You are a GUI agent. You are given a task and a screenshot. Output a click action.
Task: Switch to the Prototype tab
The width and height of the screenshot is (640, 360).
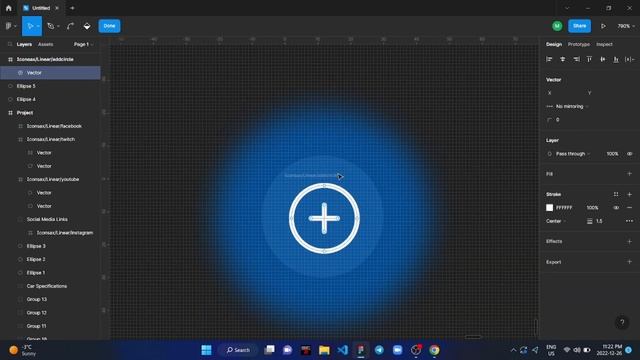click(579, 44)
